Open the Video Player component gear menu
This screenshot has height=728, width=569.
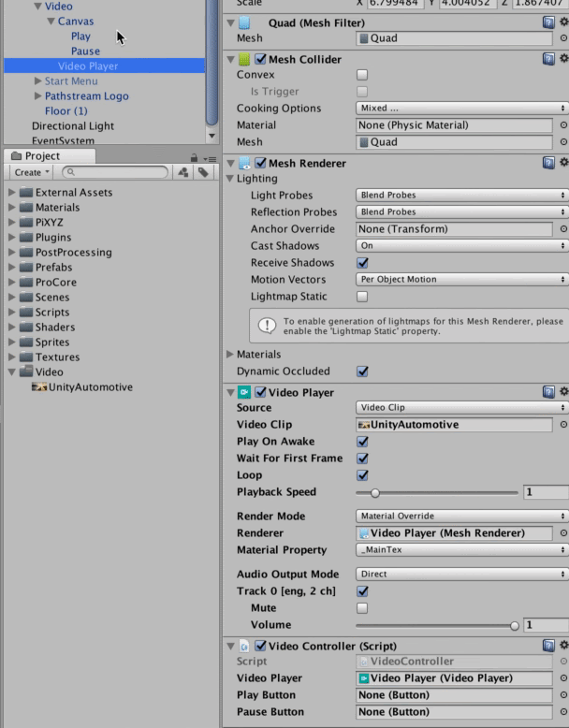[563, 392]
